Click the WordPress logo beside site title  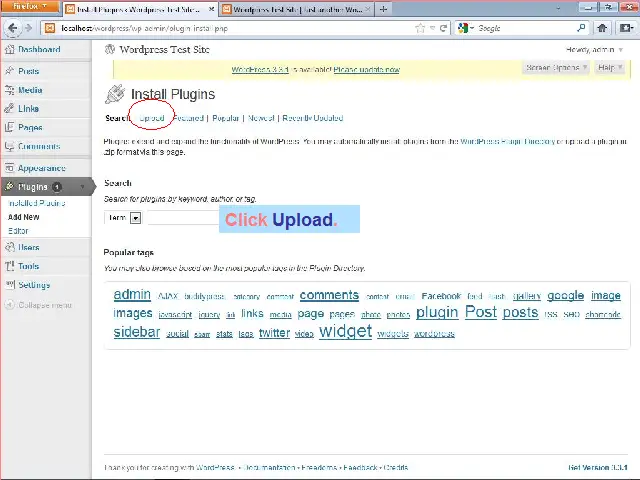pos(110,49)
